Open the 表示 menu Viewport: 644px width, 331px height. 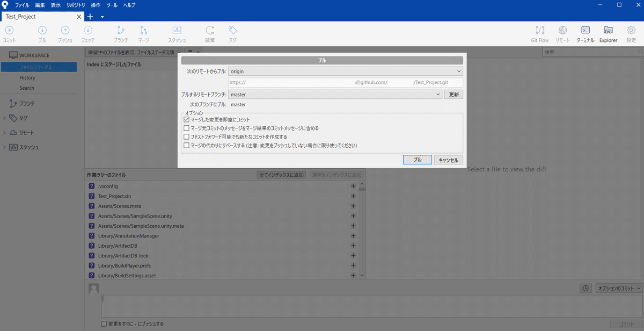pyautogui.click(x=56, y=5)
